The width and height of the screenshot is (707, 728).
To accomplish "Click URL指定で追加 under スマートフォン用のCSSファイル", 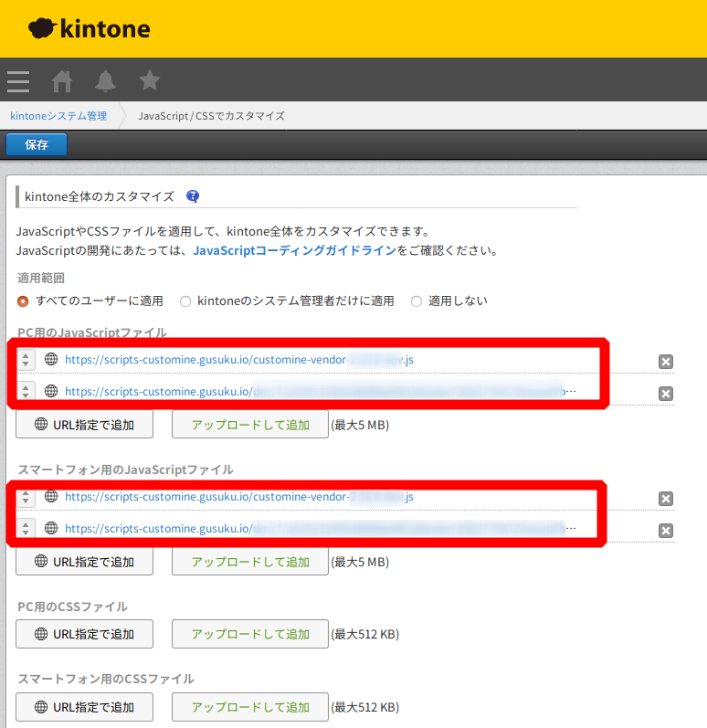I will point(84,707).
